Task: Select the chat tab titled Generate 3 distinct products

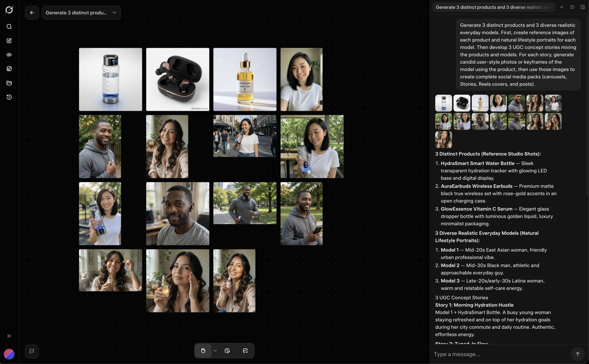Action: 493,7
